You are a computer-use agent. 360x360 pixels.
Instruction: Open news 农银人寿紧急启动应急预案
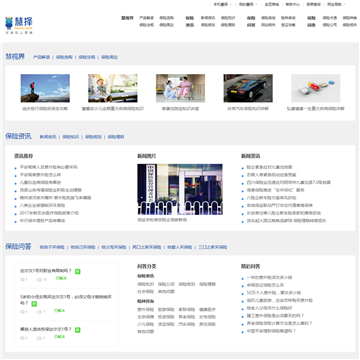(x=271, y=175)
